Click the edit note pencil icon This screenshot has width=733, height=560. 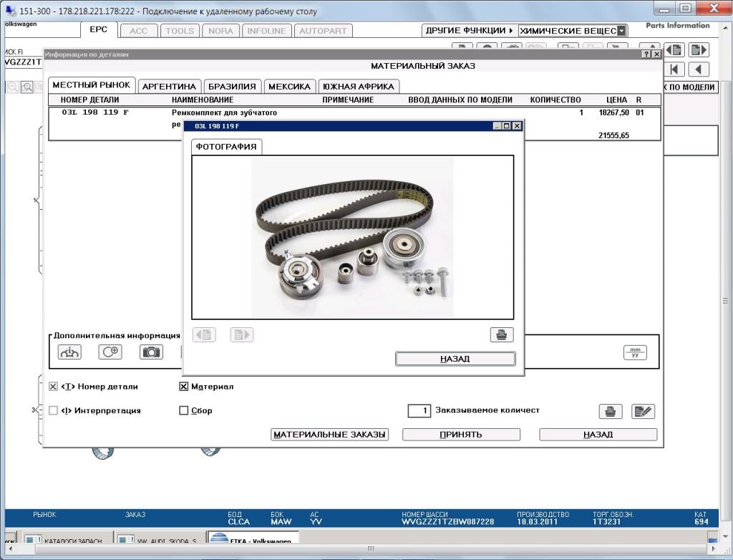(x=643, y=411)
